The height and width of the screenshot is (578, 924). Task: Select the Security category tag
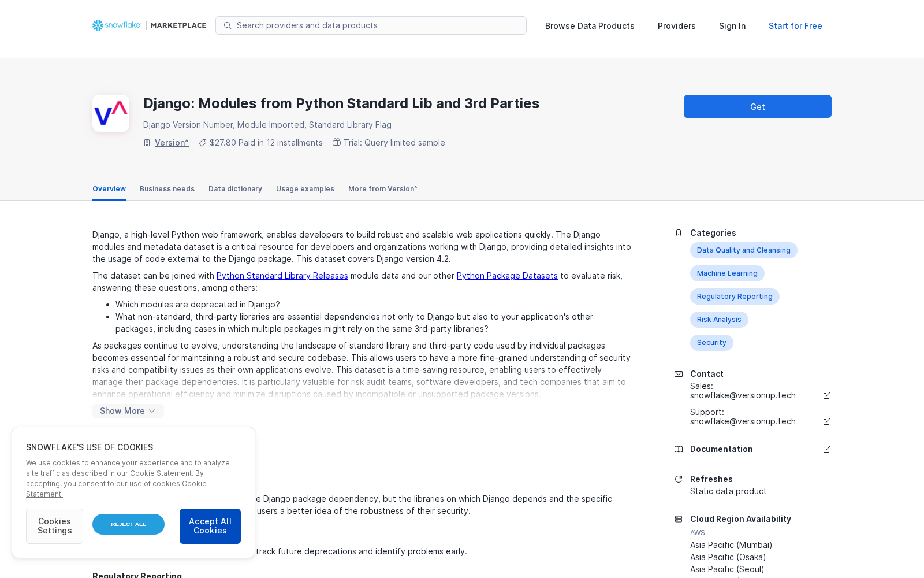point(711,343)
